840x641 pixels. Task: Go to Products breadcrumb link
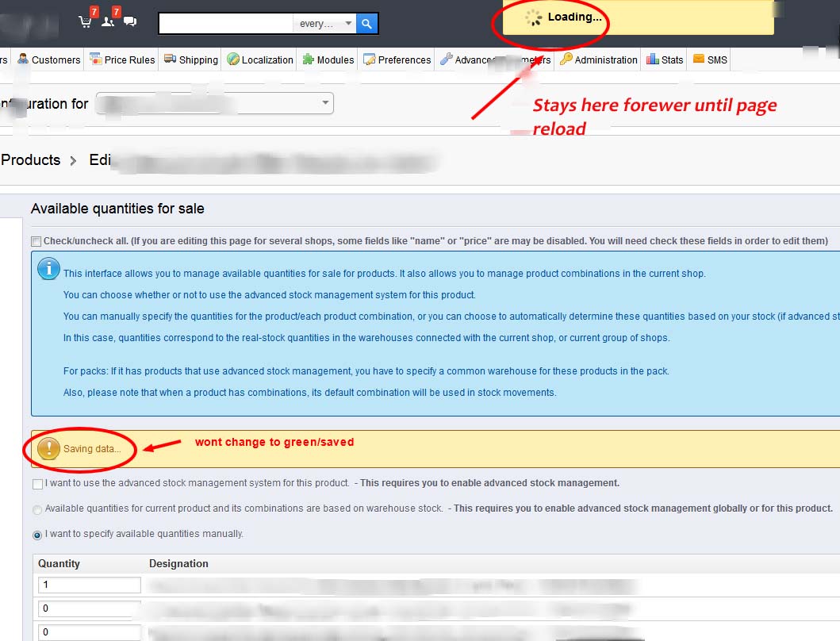30,159
